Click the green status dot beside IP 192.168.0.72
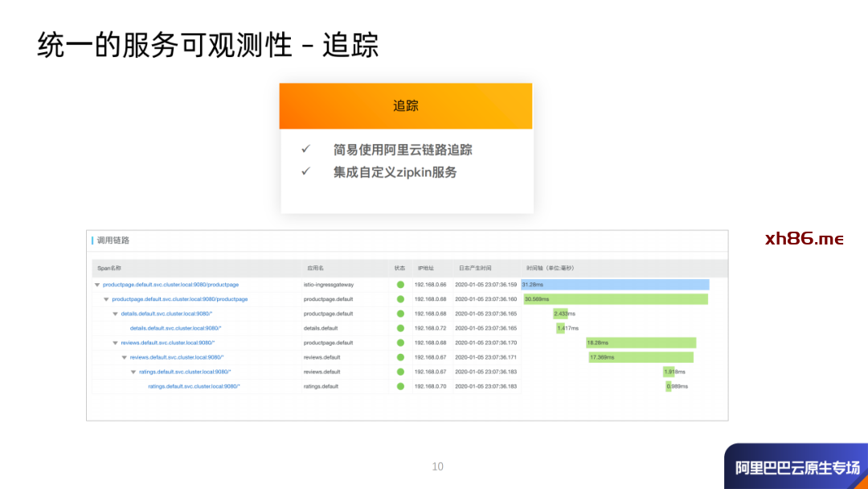 400,328
